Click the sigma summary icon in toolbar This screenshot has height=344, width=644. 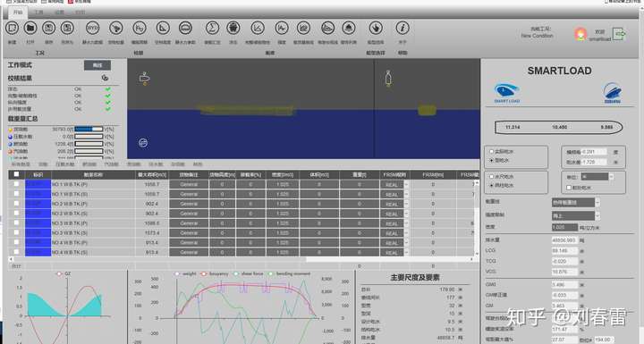click(x=212, y=29)
